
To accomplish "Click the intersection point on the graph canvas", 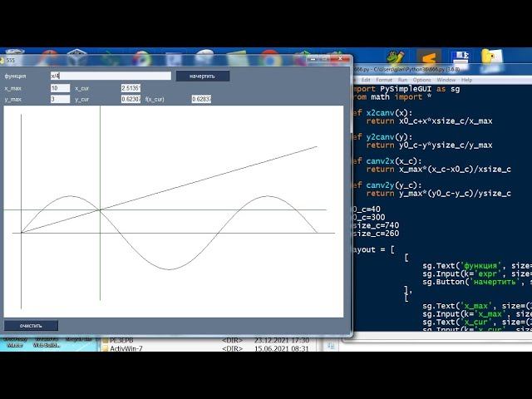I will (x=100, y=210).
